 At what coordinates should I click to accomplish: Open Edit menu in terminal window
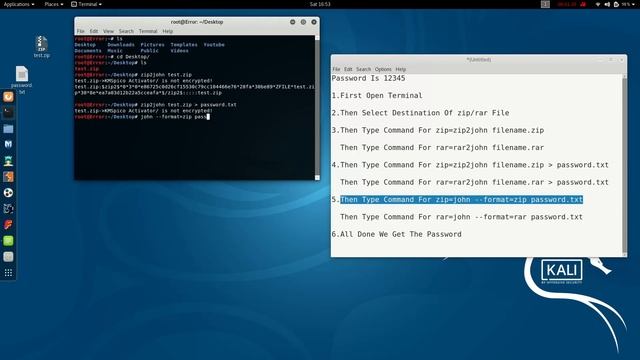tap(94, 31)
